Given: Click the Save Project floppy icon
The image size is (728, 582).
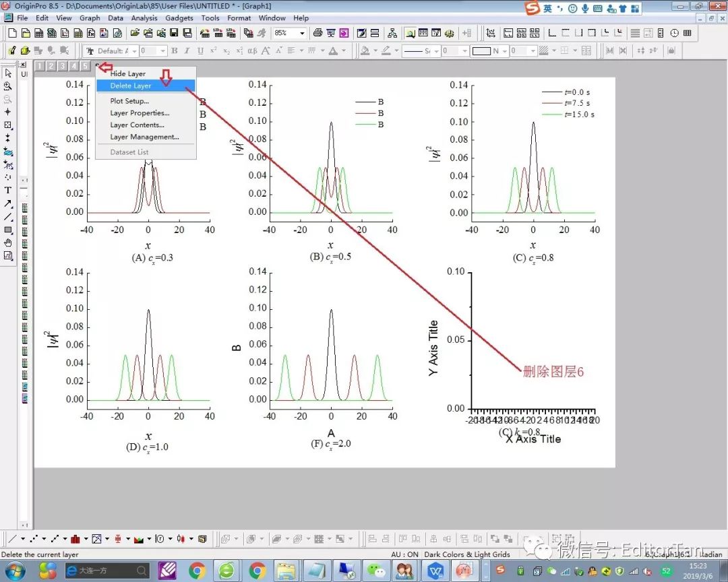Looking at the screenshot, I should [174, 33].
